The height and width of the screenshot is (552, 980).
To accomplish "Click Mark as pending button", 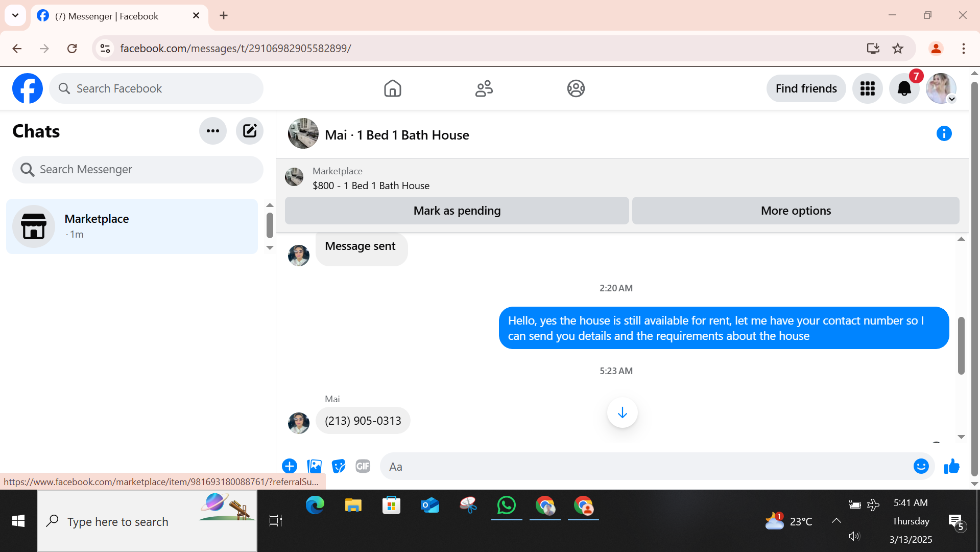I will pos(457,211).
